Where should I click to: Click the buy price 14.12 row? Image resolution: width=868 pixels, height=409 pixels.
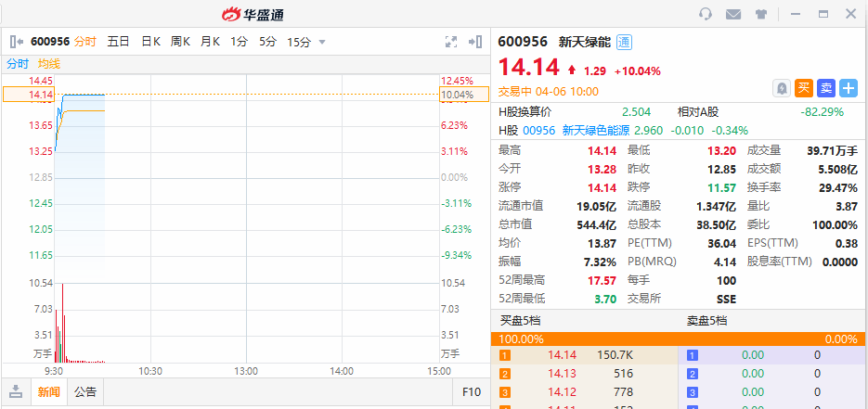(585, 392)
